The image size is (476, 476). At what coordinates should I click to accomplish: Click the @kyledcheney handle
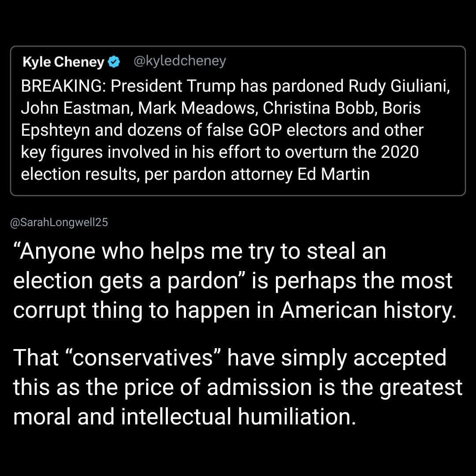(179, 61)
